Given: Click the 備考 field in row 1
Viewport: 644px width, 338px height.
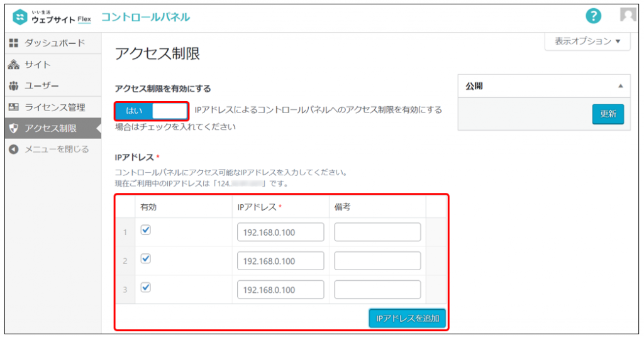Looking at the screenshot, I should coord(377,232).
